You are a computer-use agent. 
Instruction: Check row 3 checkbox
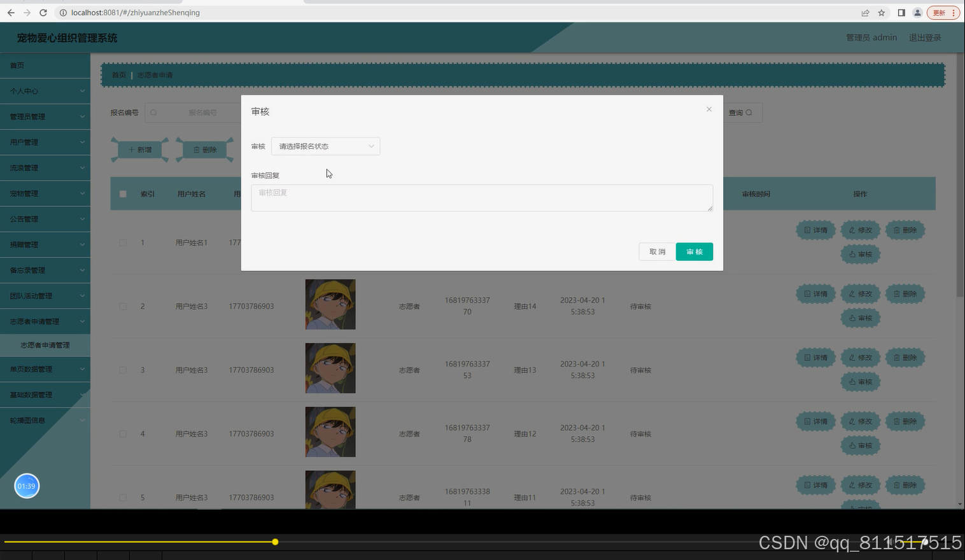[x=123, y=370]
